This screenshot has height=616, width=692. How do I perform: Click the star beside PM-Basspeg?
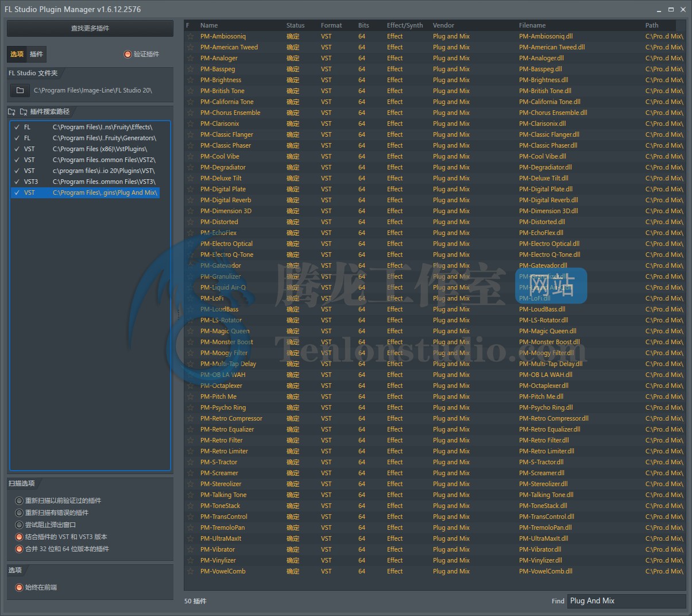point(190,69)
